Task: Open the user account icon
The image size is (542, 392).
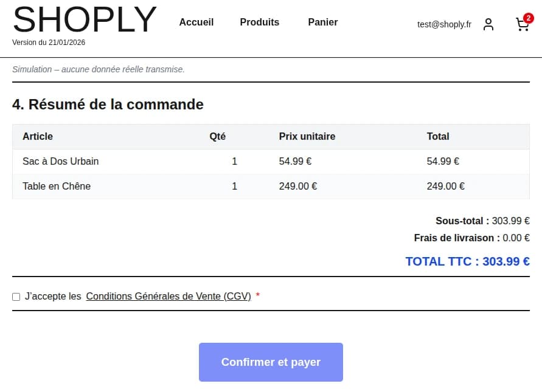Action: (488, 24)
